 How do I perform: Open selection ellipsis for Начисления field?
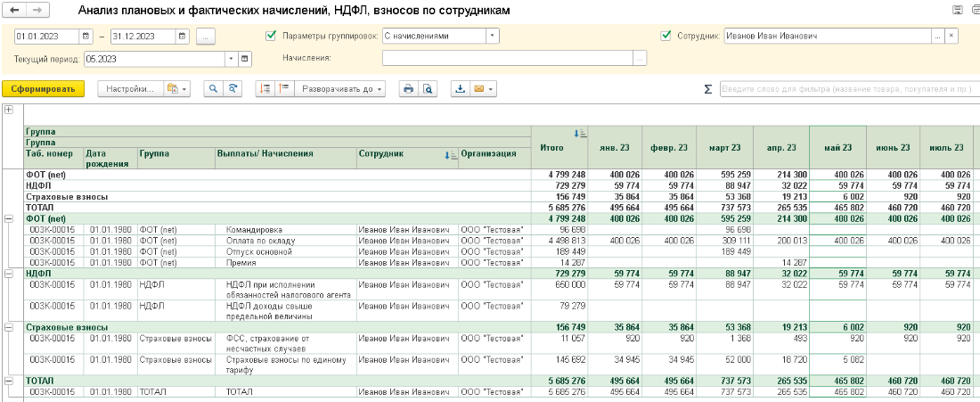[640, 59]
